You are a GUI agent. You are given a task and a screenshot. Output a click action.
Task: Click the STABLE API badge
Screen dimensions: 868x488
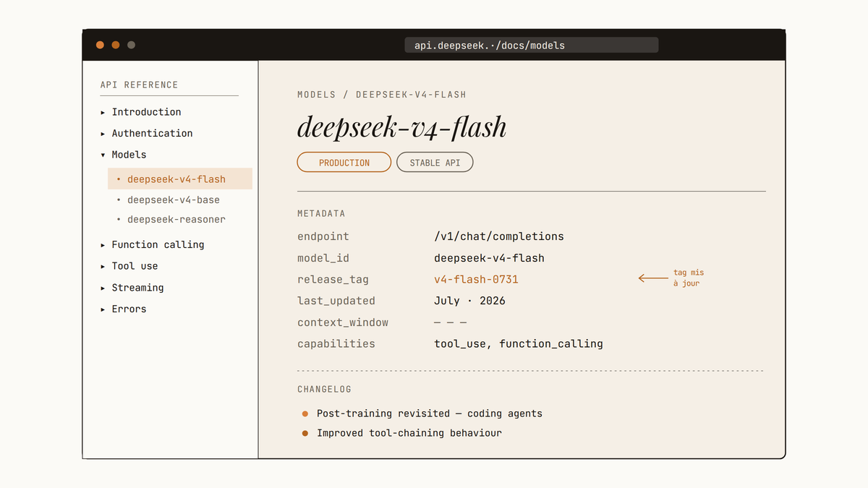coord(435,163)
